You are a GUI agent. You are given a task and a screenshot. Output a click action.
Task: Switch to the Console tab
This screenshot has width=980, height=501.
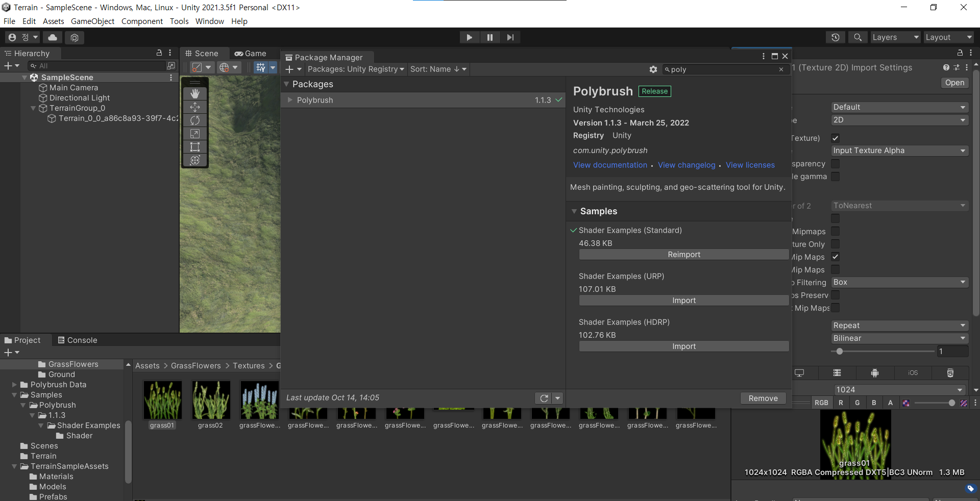[78, 340]
